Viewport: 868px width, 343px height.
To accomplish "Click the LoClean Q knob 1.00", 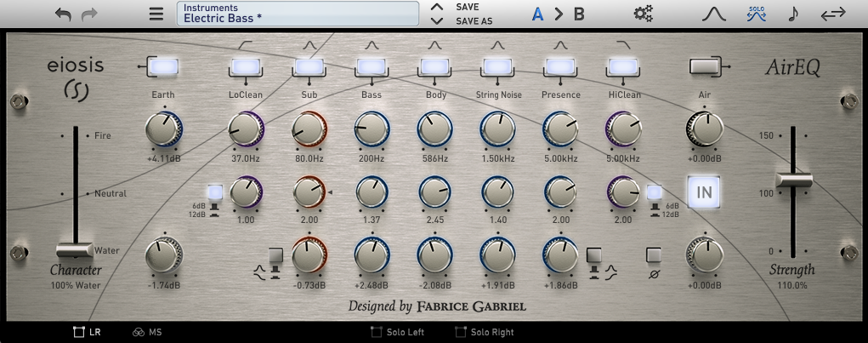I will click(246, 192).
